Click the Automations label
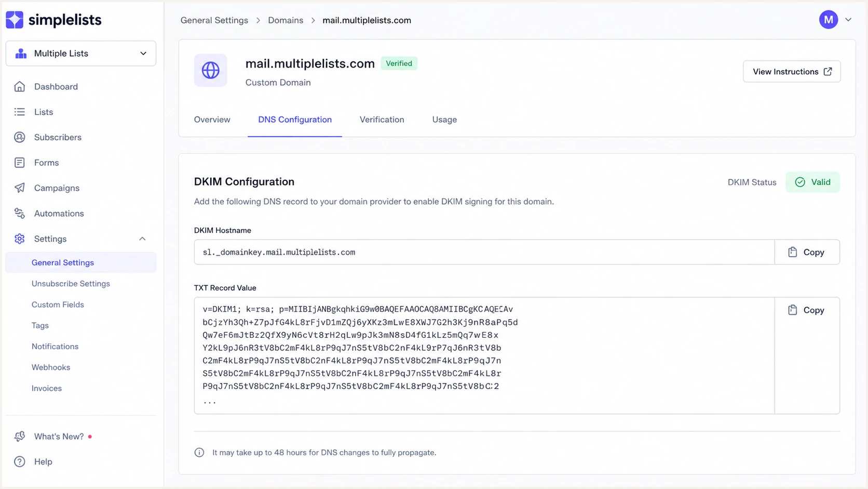Viewport: 868px width, 489px height. 59,214
